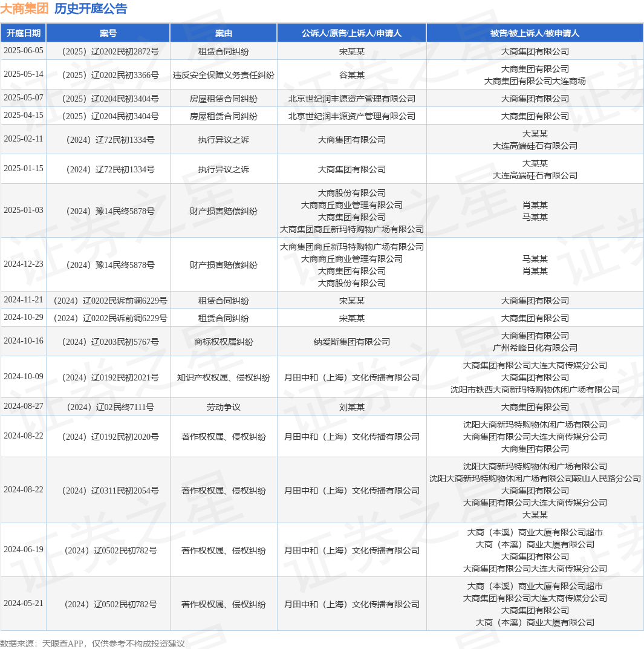
Task: Click the 被告/被上诉人/被申请人 column header
Action: pos(535,33)
